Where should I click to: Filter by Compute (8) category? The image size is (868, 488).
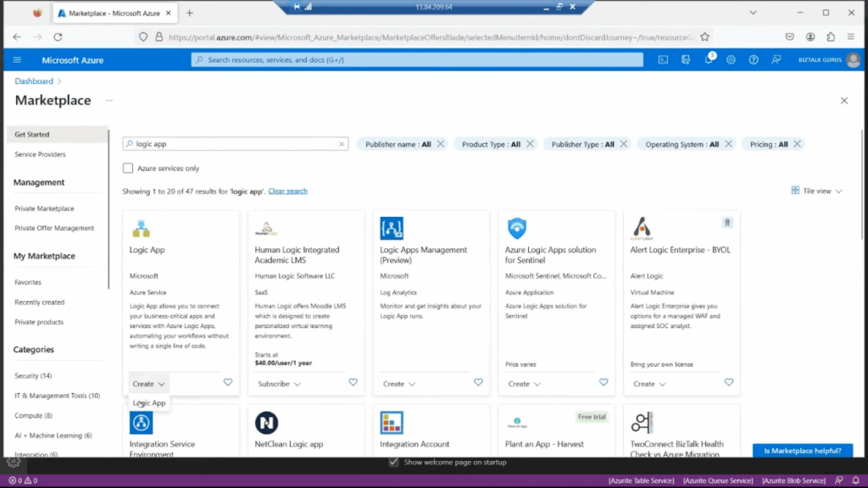tap(33, 415)
